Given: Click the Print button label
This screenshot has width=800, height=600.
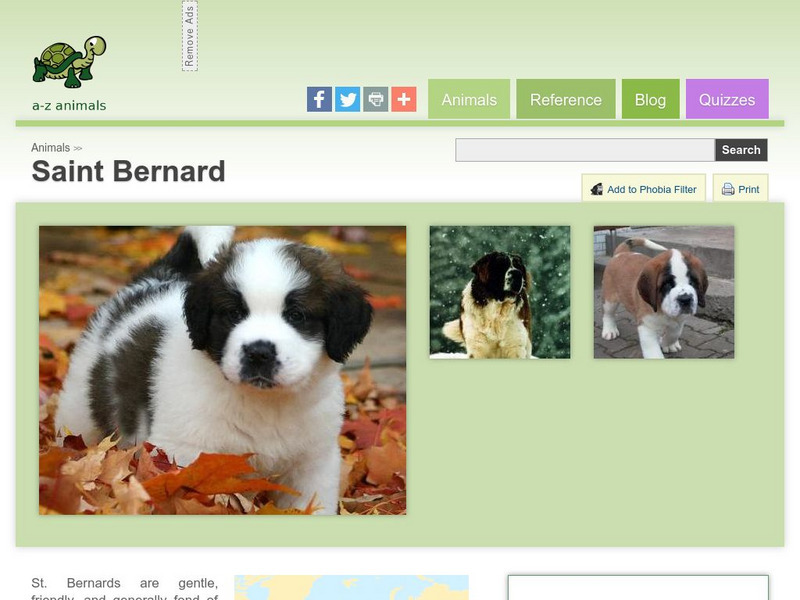Looking at the screenshot, I should pyautogui.click(x=748, y=189).
